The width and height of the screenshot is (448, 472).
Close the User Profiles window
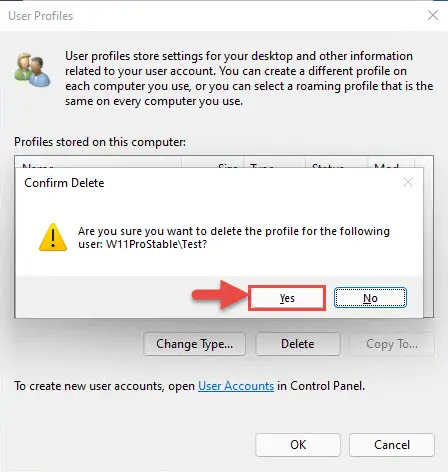[x=433, y=15]
